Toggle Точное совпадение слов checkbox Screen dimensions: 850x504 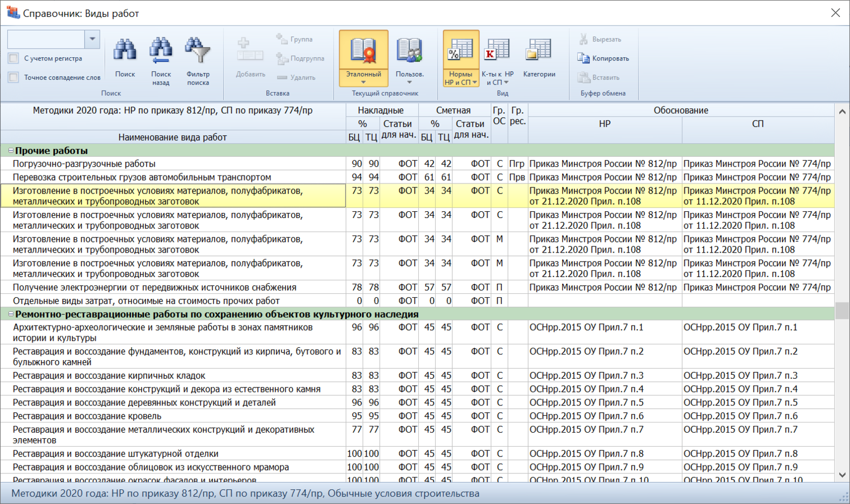coord(14,78)
